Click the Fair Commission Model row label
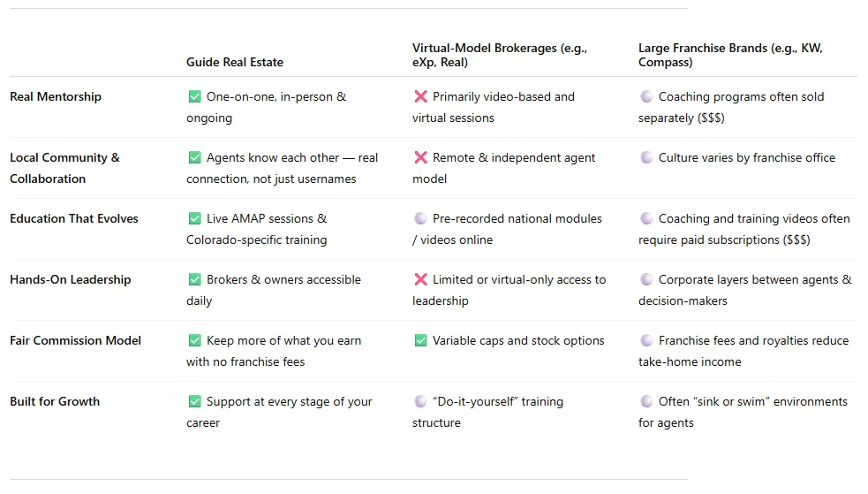This screenshot has width=868, height=494. (75, 340)
